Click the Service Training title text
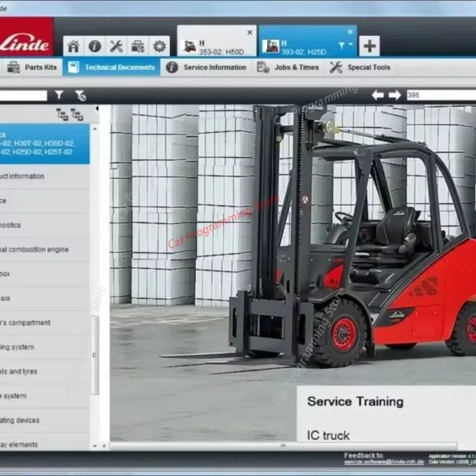This screenshot has width=476, height=476. pyautogui.click(x=355, y=402)
